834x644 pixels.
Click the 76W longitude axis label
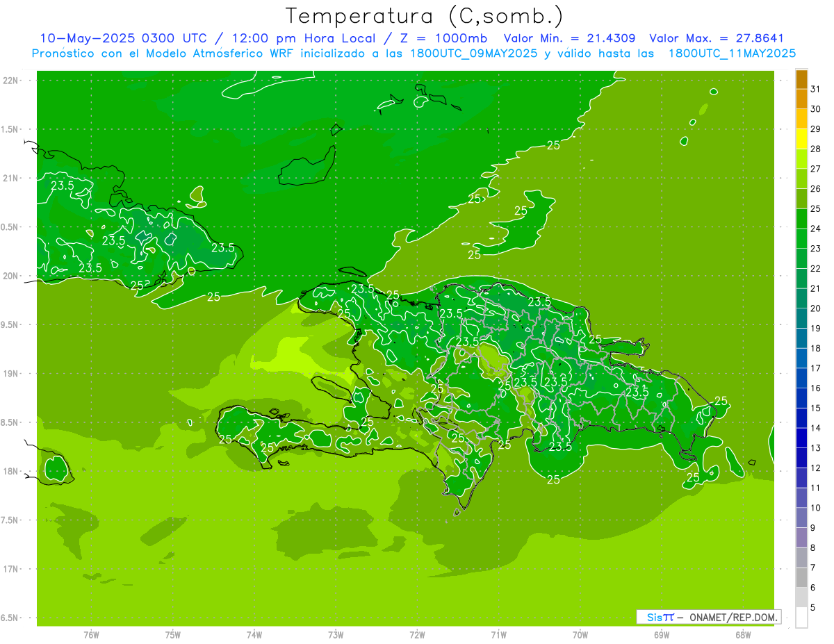pyautogui.click(x=91, y=635)
